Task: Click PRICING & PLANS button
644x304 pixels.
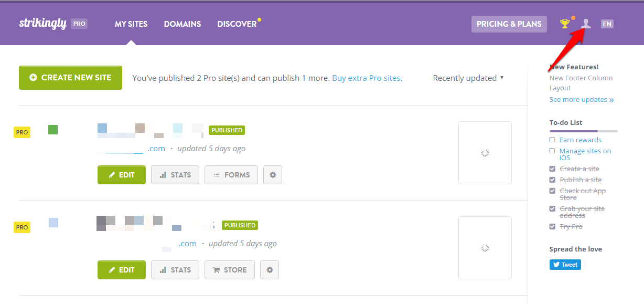Action: click(x=509, y=24)
